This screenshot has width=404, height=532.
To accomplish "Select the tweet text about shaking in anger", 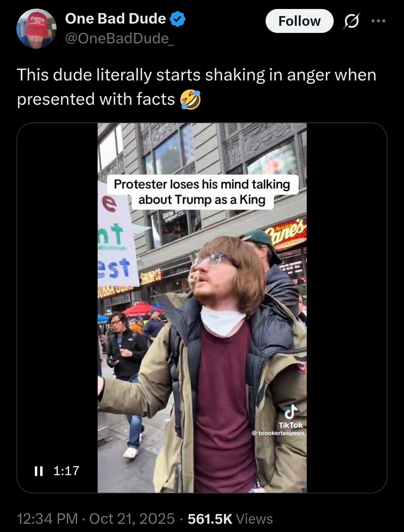I will (x=196, y=87).
